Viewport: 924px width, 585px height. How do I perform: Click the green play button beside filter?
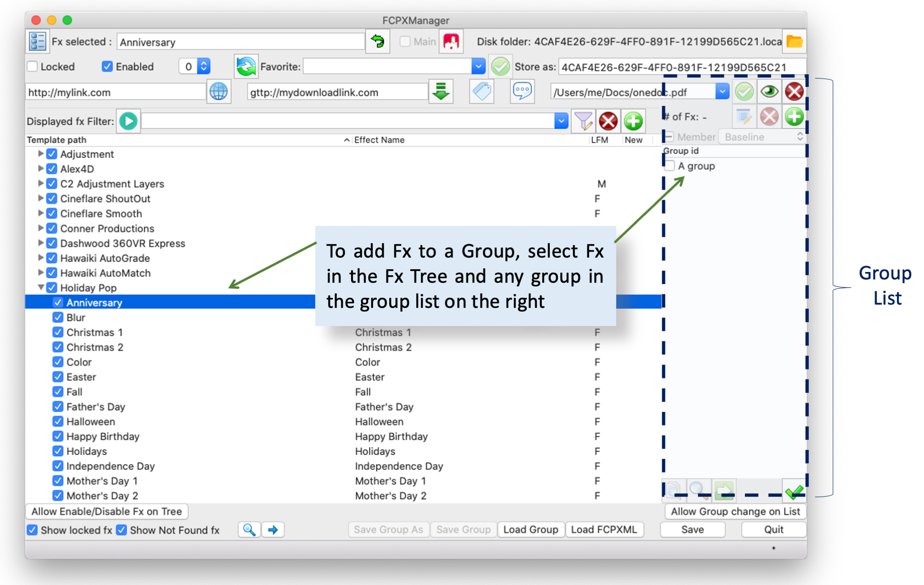pos(128,121)
